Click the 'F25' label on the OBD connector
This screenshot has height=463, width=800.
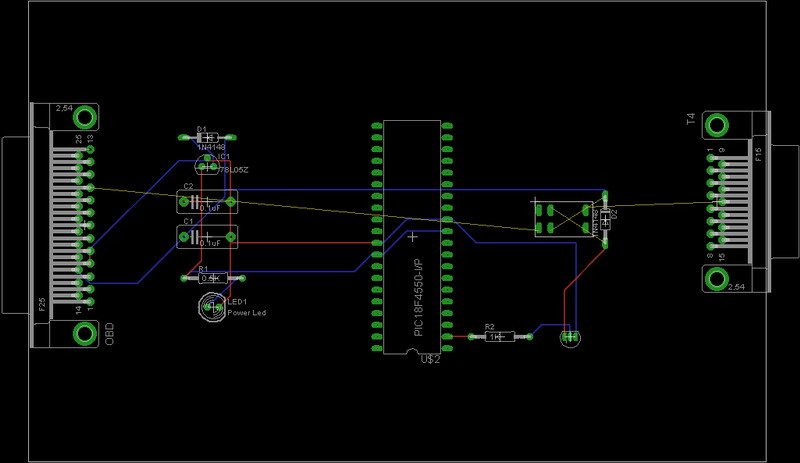pos(42,305)
